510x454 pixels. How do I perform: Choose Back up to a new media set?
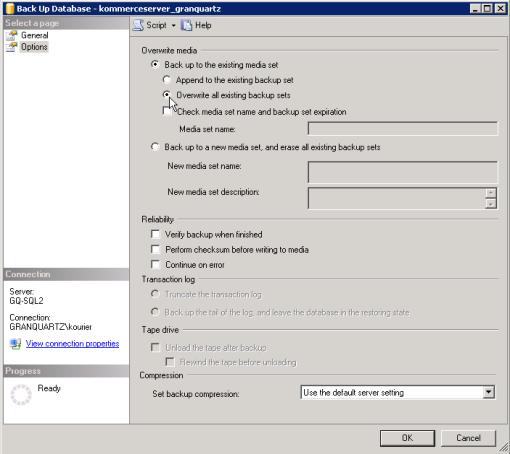tap(155, 147)
